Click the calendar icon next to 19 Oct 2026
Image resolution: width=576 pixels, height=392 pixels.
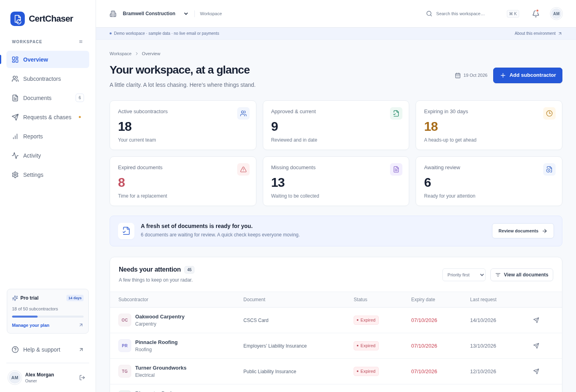click(458, 76)
